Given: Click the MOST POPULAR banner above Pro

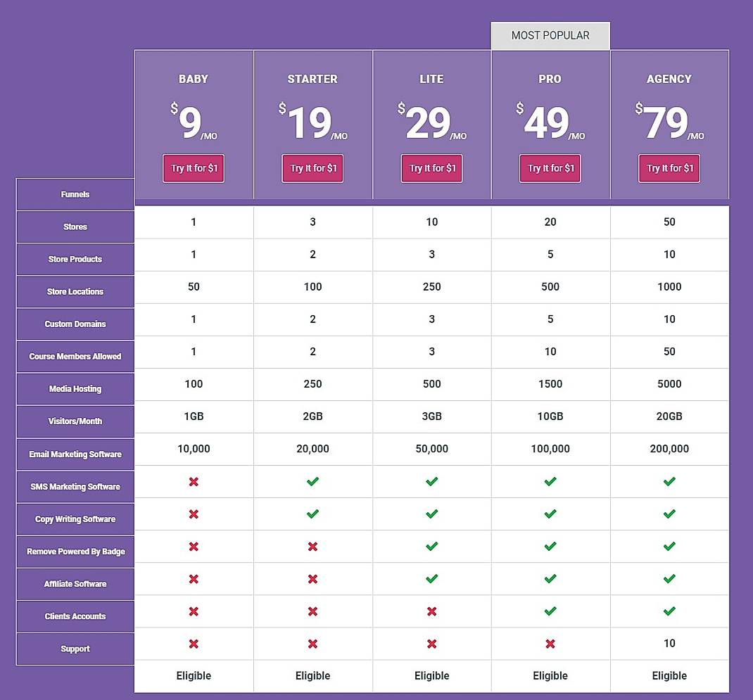Looking at the screenshot, I should [550, 34].
